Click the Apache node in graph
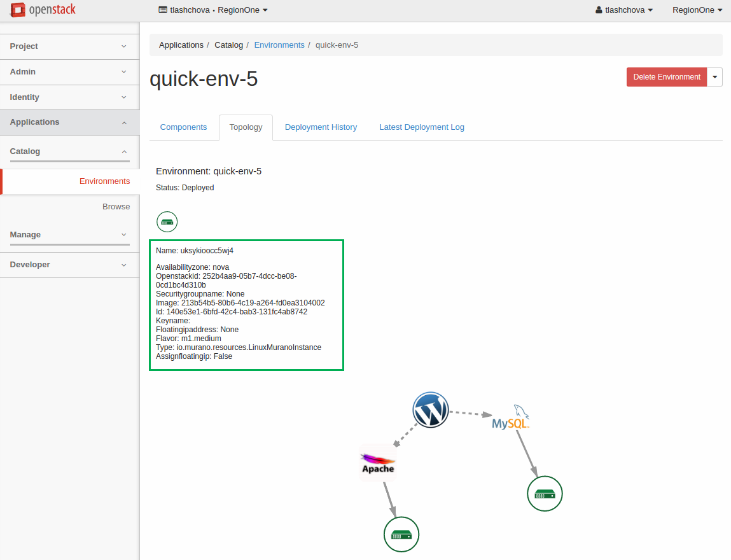731x560 pixels. (x=378, y=463)
